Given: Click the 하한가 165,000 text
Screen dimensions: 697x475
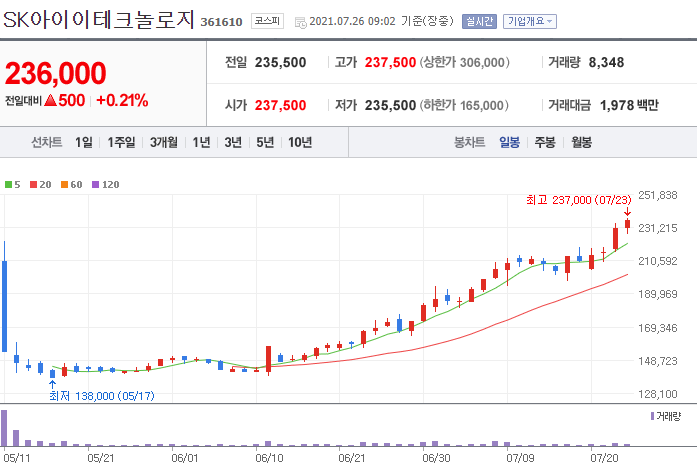Looking at the screenshot, I should click(x=464, y=105).
